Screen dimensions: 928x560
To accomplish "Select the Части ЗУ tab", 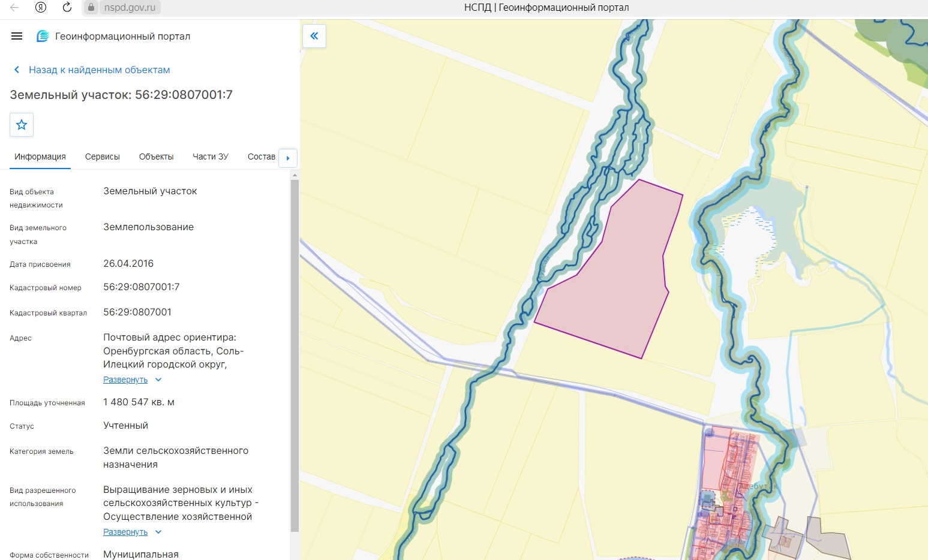I will [211, 156].
